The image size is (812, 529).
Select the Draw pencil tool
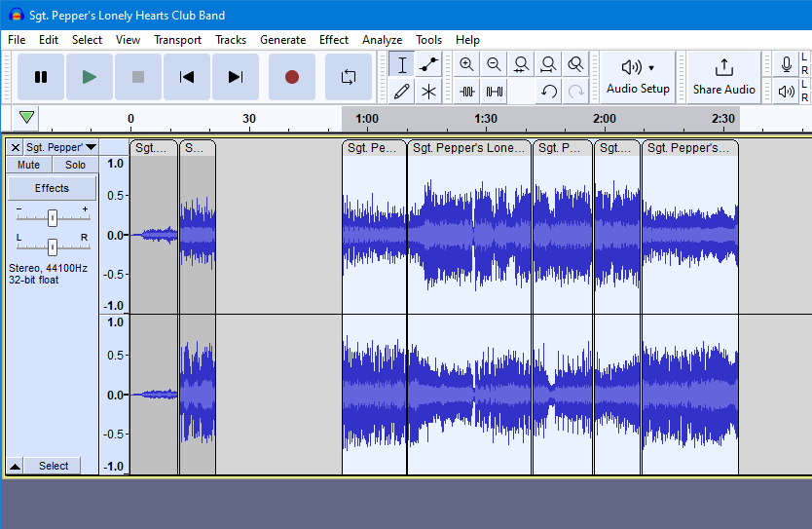point(401,92)
